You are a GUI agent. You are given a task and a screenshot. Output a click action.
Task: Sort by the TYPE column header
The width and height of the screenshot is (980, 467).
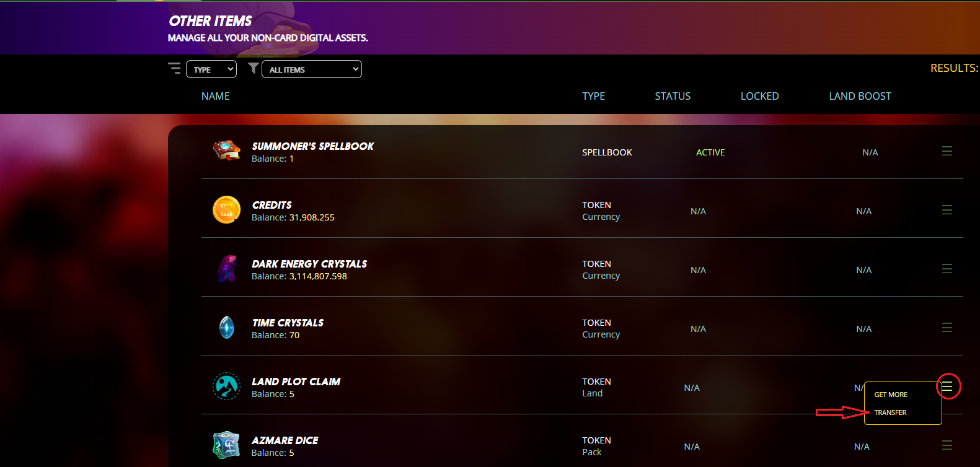[594, 96]
